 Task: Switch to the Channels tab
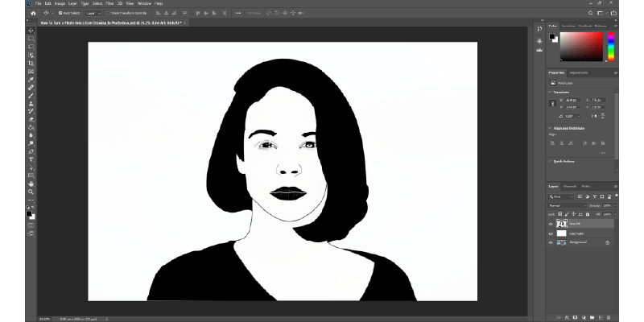tap(569, 186)
